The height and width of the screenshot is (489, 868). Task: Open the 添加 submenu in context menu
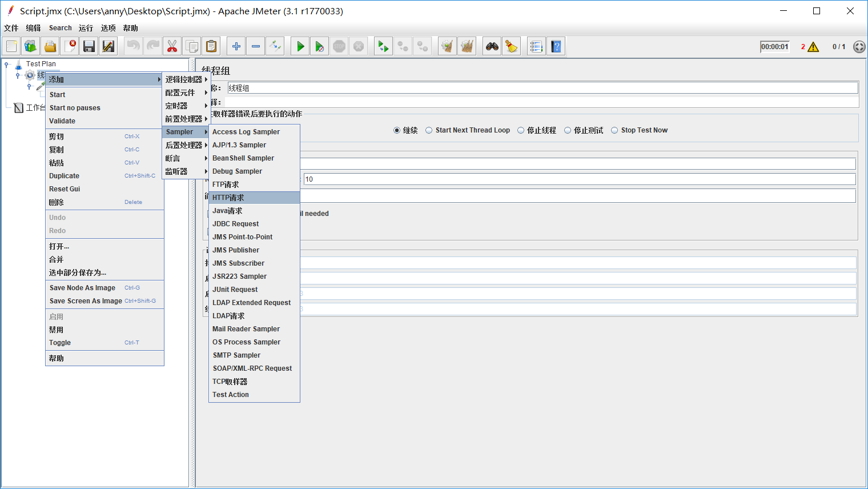coord(105,79)
